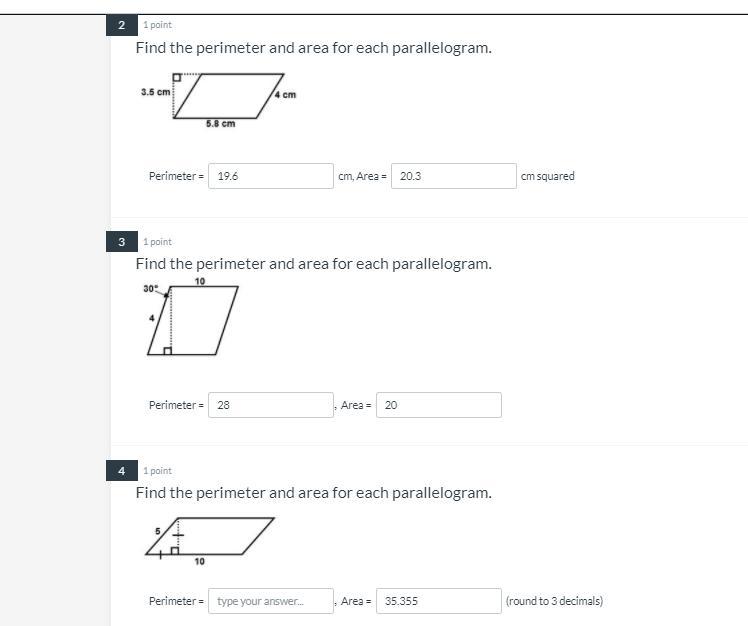Click the perimeter field containing 19.6
The height and width of the screenshot is (626, 748).
pyautogui.click(x=271, y=176)
